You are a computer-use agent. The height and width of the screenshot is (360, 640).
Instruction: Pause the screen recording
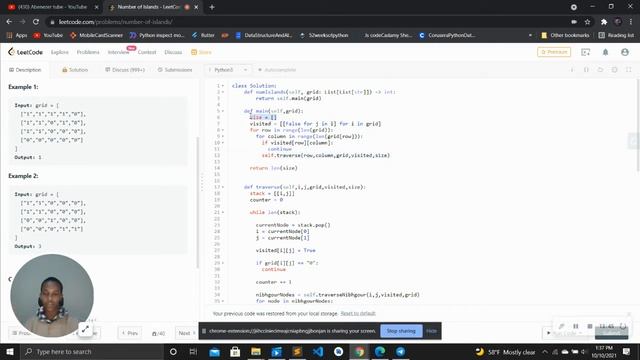(576, 326)
